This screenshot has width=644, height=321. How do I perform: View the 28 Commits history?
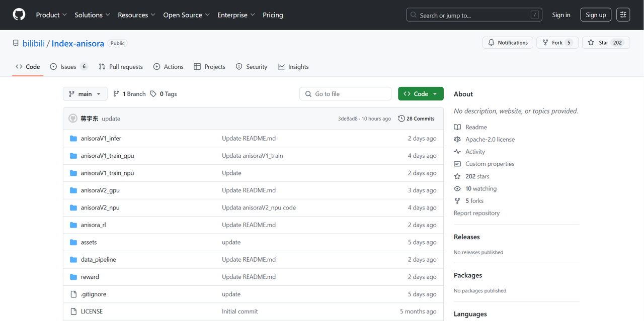pyautogui.click(x=416, y=119)
